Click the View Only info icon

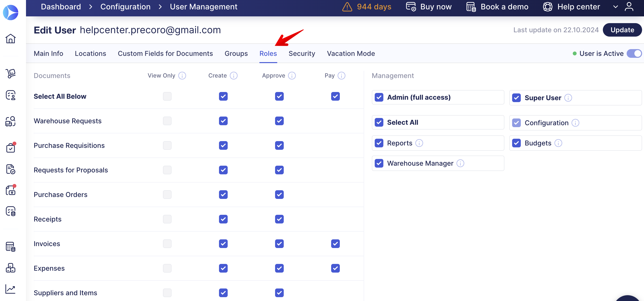click(x=182, y=76)
